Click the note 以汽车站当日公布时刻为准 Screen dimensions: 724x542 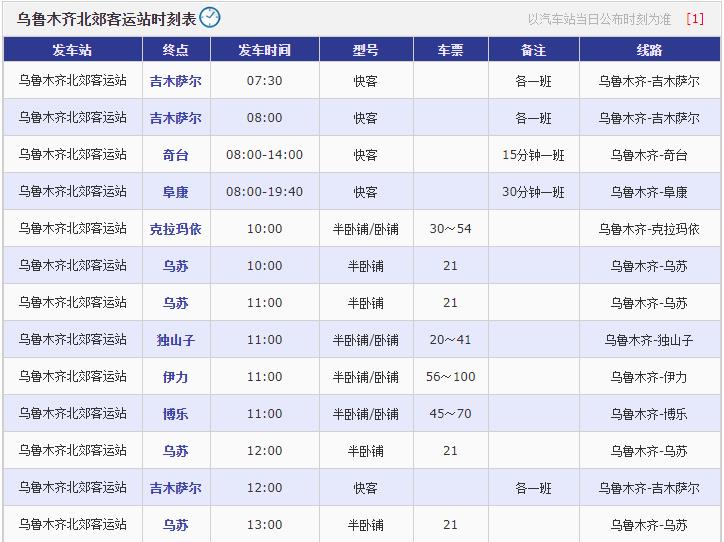click(x=599, y=19)
